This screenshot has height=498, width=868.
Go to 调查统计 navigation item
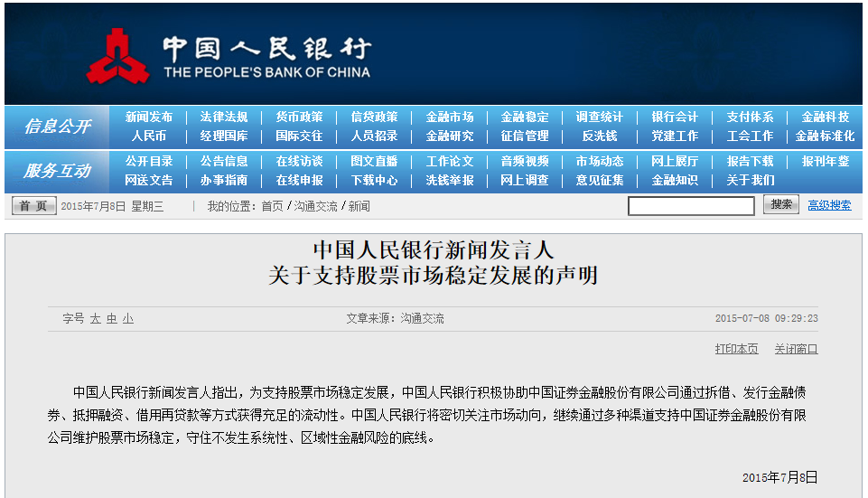pyautogui.click(x=600, y=117)
